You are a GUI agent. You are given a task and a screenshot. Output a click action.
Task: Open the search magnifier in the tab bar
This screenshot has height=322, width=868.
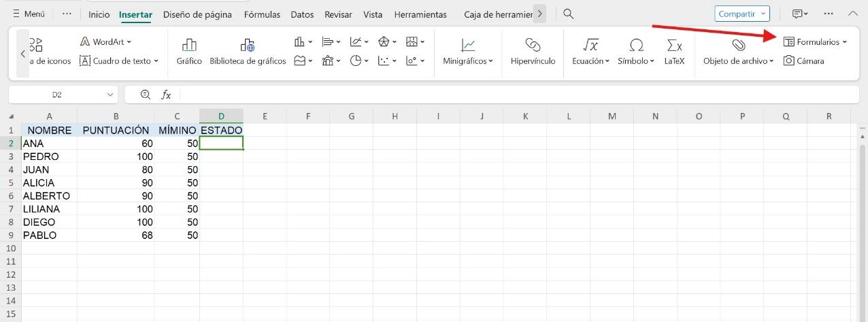coord(569,14)
